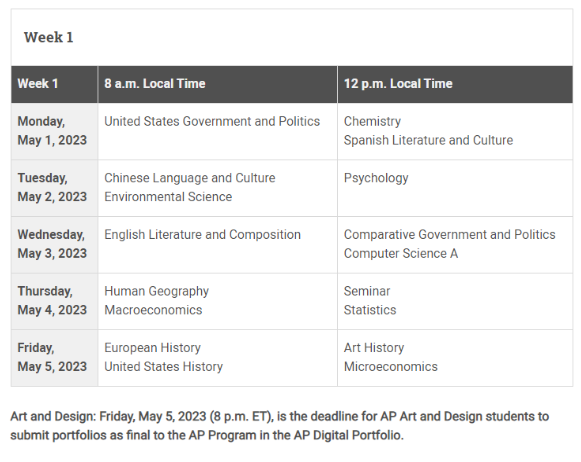Select the 8 a.m. Local Time column header

pos(218,84)
